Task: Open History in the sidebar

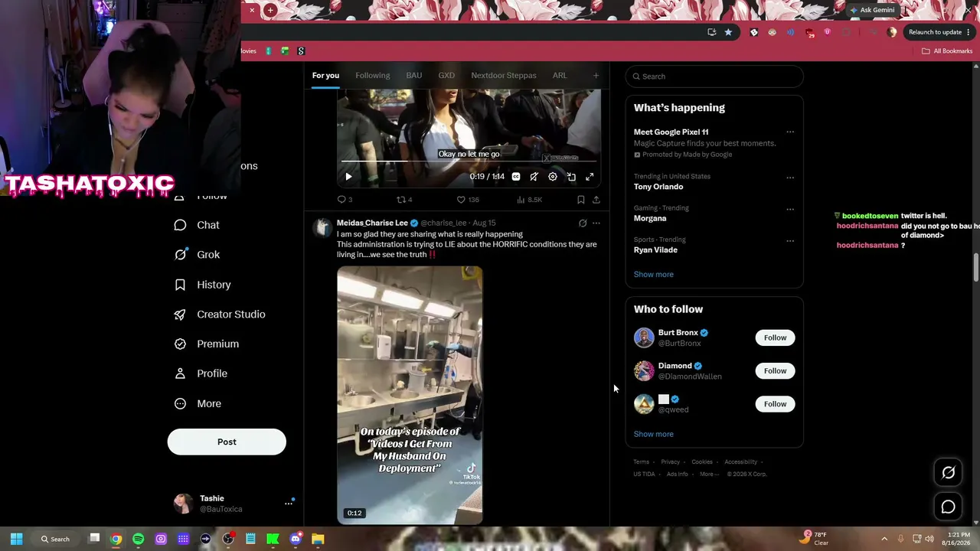Action: click(202, 285)
